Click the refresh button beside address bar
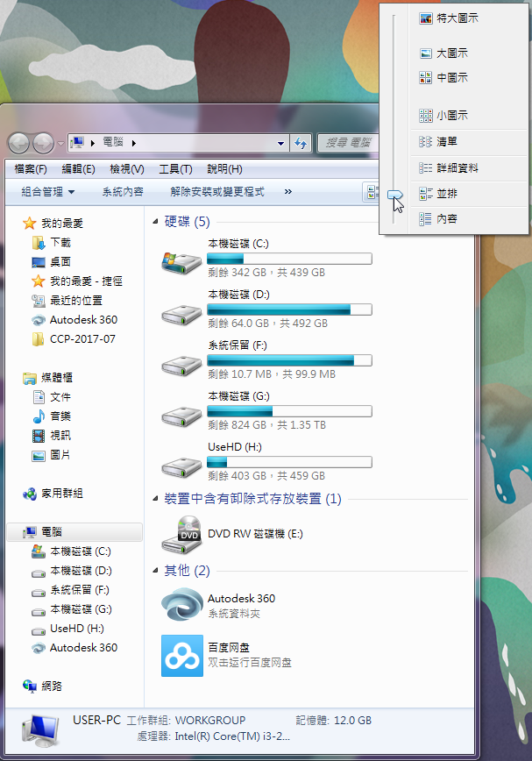532x761 pixels. point(301,144)
